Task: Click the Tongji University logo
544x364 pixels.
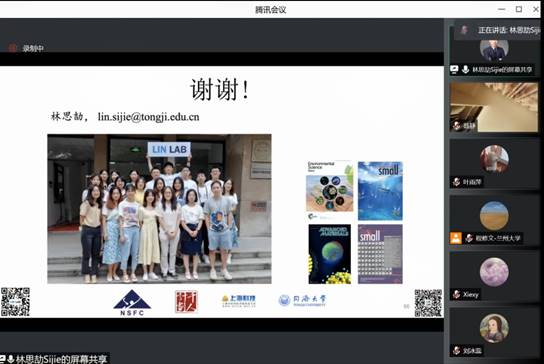Action: (x=302, y=300)
